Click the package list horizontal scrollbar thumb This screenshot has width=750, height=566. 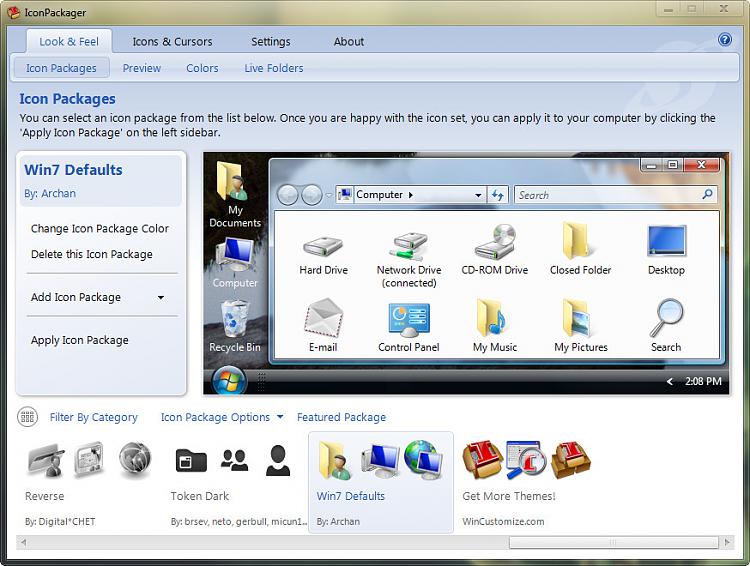614,542
